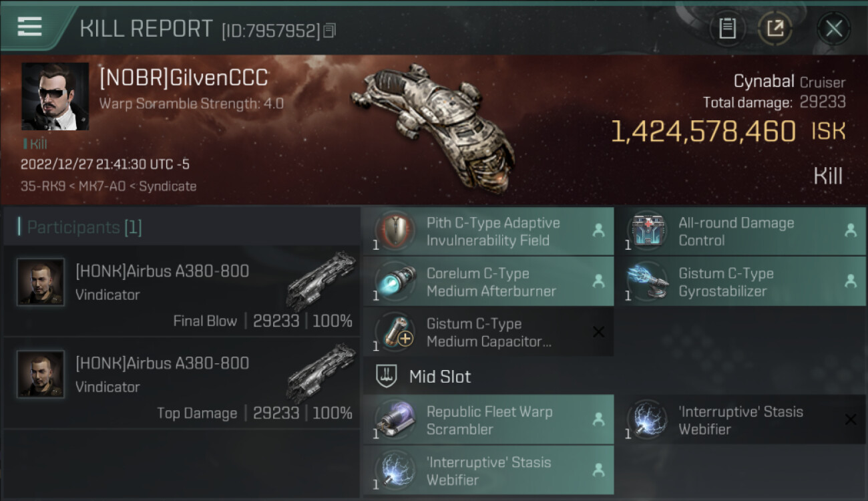Select the Corelum C-Type Medium Afterburner icon
This screenshot has width=868, height=501.
click(395, 282)
